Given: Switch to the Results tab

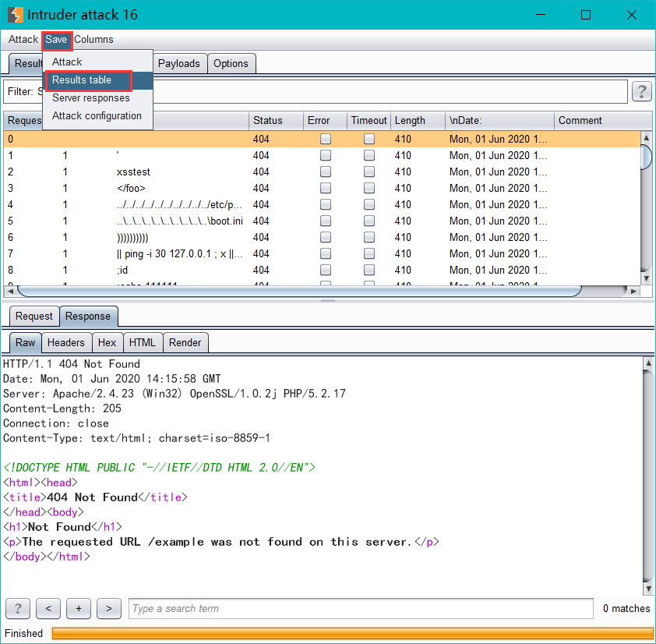Looking at the screenshot, I should [x=26, y=64].
